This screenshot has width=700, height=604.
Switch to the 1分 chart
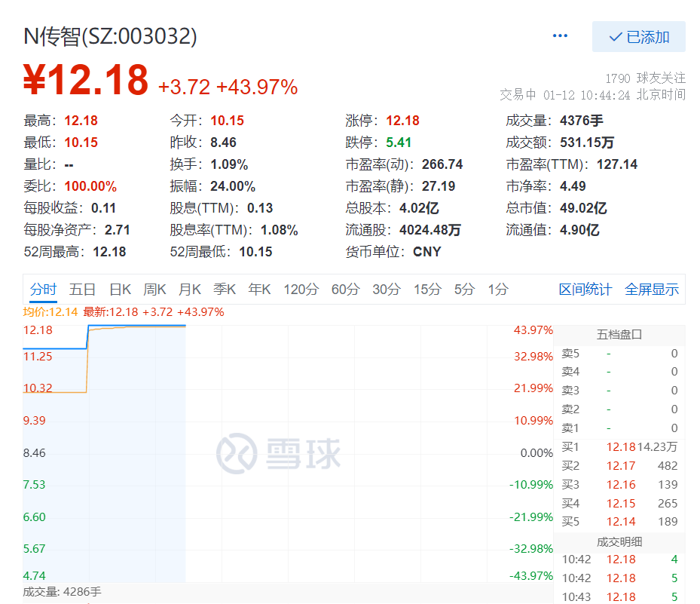(498, 290)
